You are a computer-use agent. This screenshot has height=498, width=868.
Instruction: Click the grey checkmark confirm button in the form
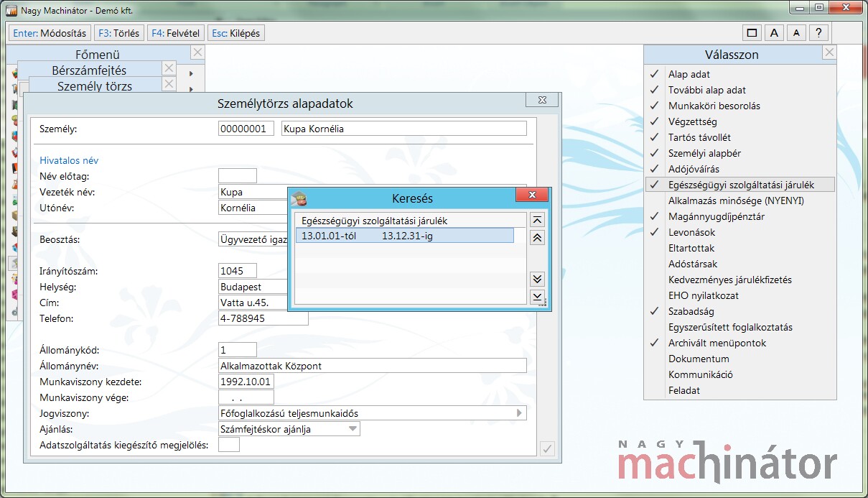[547, 448]
